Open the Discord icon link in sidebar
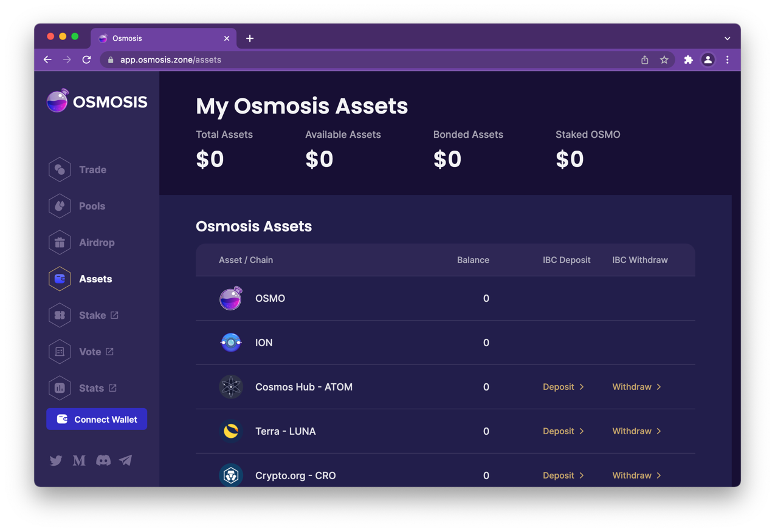The height and width of the screenshot is (532, 775). pos(103,460)
